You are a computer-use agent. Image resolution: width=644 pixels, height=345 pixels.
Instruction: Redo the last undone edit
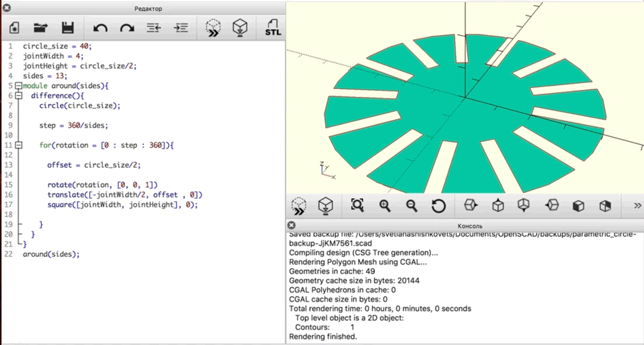pos(127,27)
